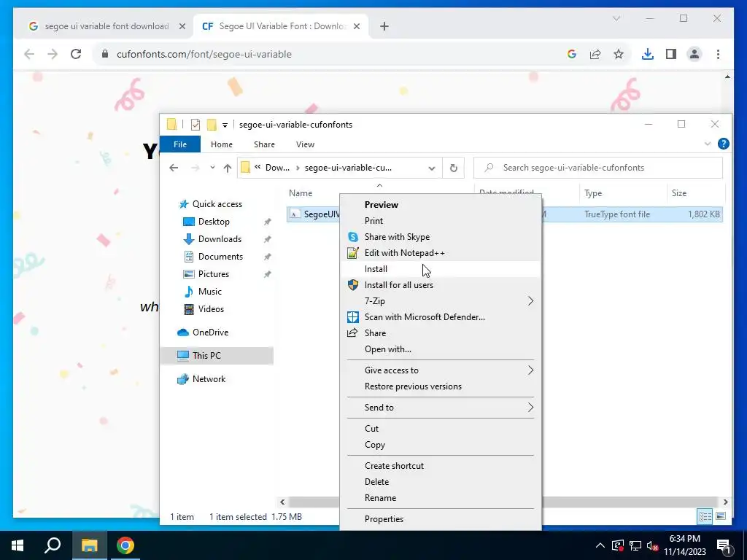Open the Home ribbon tab
The image size is (747, 560).
(x=222, y=144)
